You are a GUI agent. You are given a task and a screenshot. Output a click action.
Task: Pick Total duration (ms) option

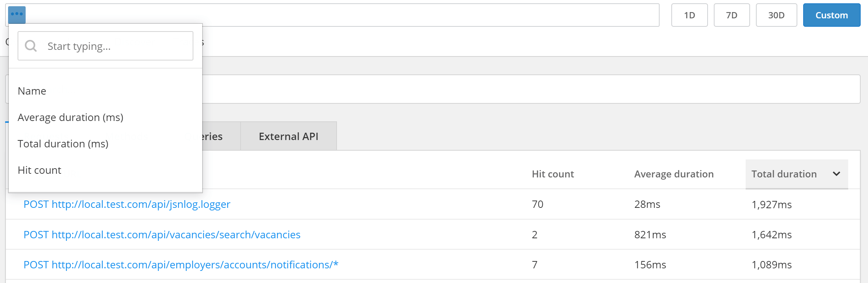tap(63, 144)
